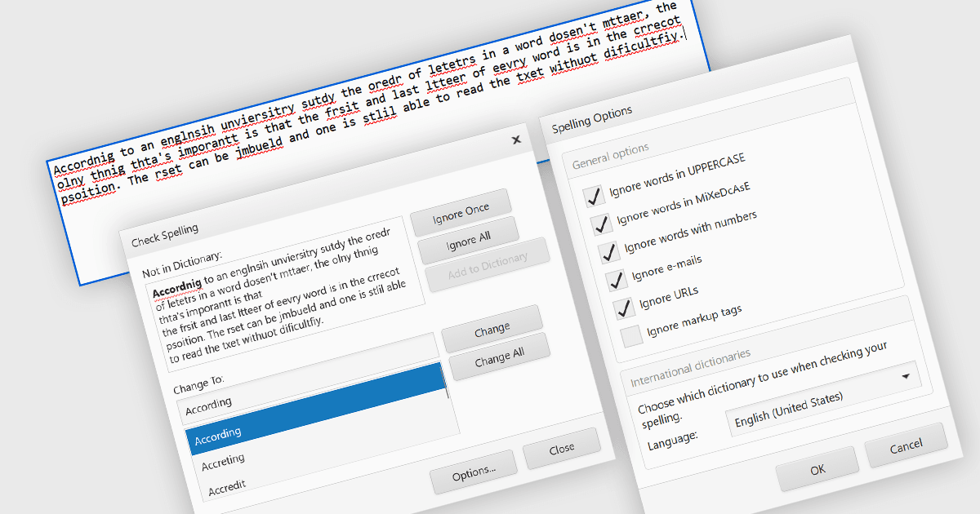Click the Ignore Once button
980x514 pixels.
pyautogui.click(x=461, y=213)
